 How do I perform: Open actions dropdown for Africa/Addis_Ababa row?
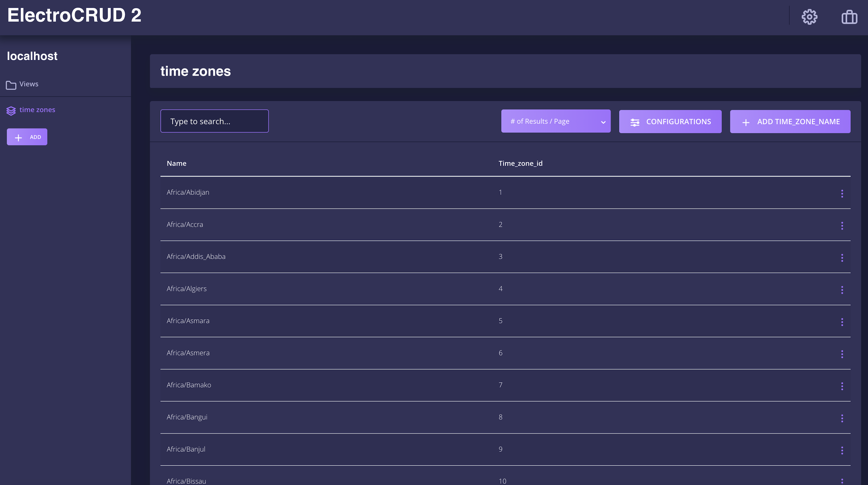(842, 258)
